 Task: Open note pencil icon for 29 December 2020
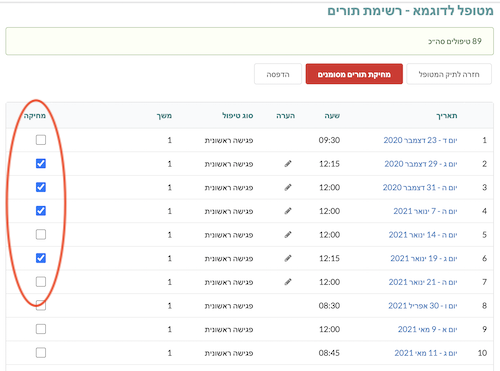point(288,164)
